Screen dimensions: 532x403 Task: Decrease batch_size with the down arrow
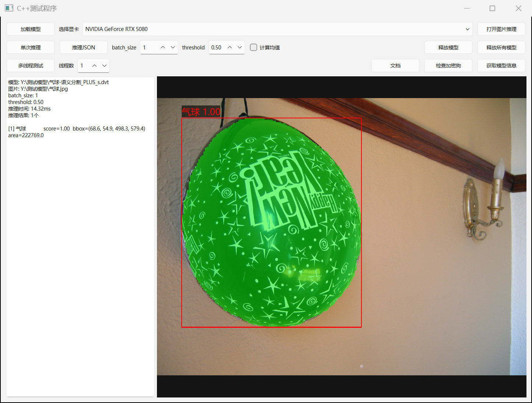(173, 48)
